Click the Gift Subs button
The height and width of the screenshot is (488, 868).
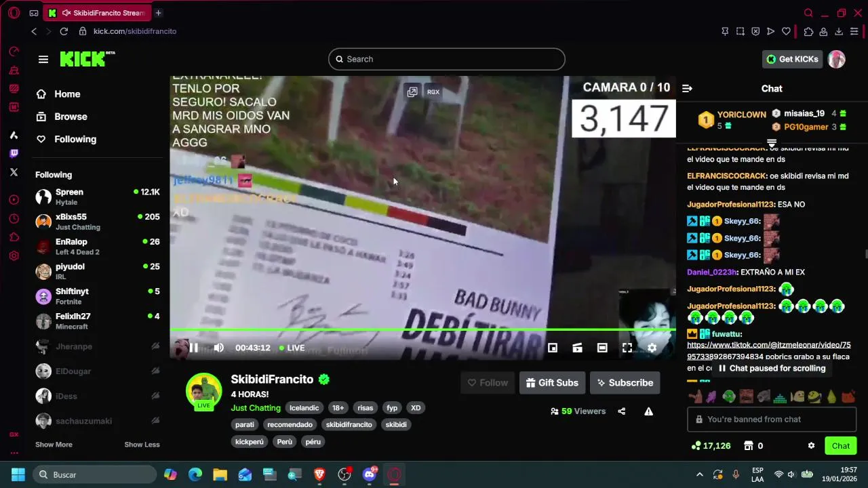click(x=552, y=383)
